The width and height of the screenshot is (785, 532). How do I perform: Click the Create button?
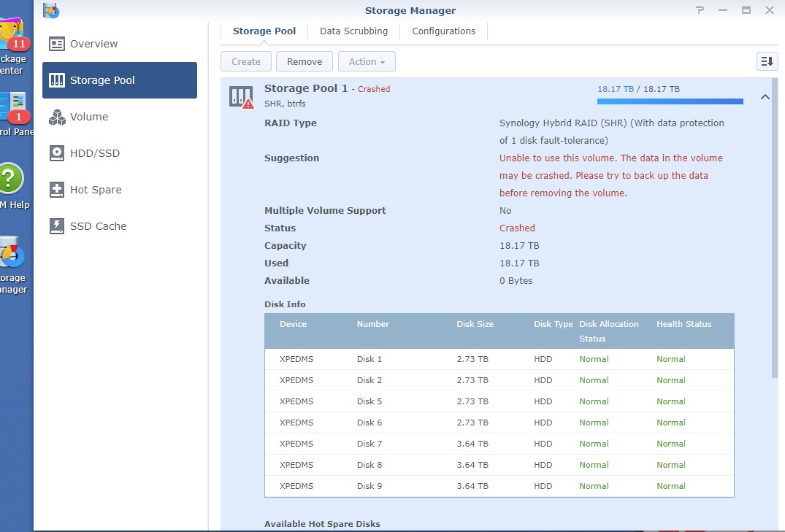[246, 61]
